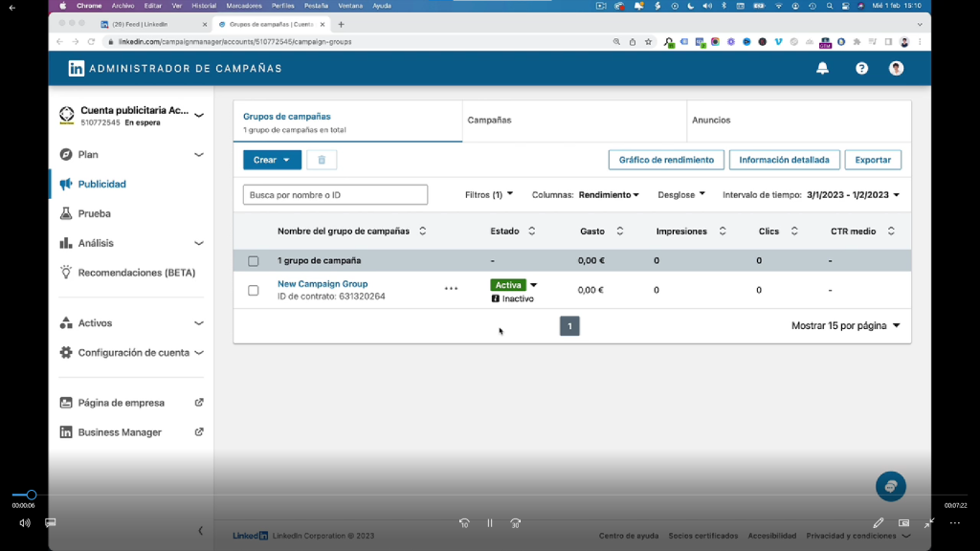The image size is (980, 551).
Task: Check the New Campaign Group row checkbox
Action: tap(253, 291)
